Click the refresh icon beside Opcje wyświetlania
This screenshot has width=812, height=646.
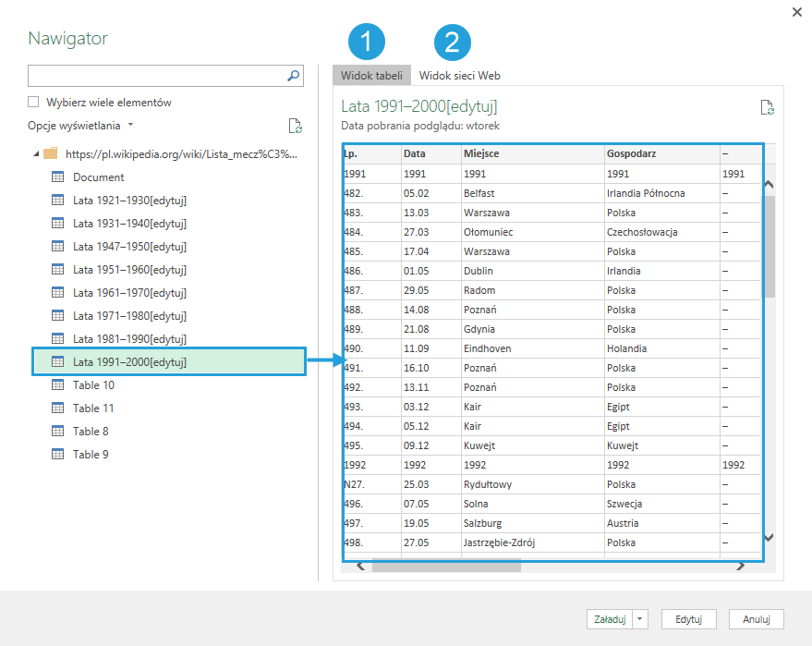click(295, 126)
